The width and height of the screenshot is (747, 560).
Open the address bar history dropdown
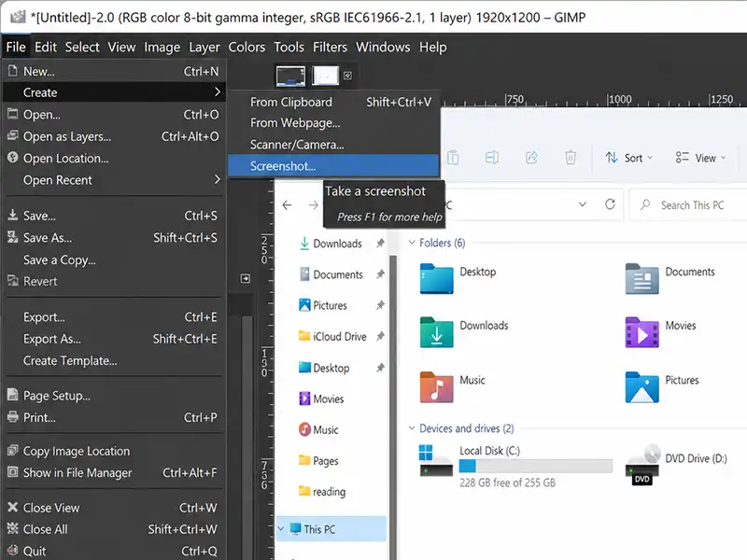pos(582,204)
